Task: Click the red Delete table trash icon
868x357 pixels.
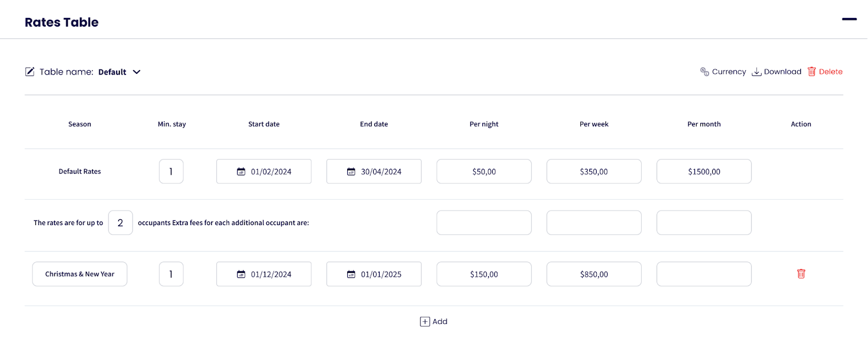Action: [812, 72]
